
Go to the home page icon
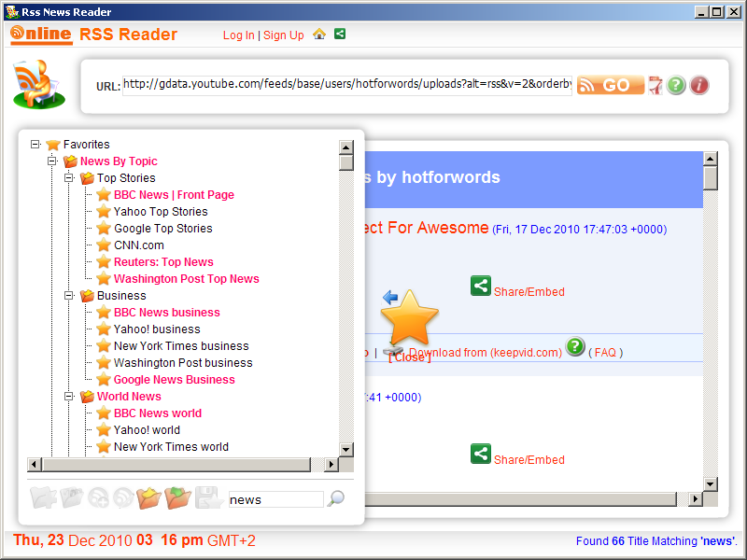[x=319, y=35]
